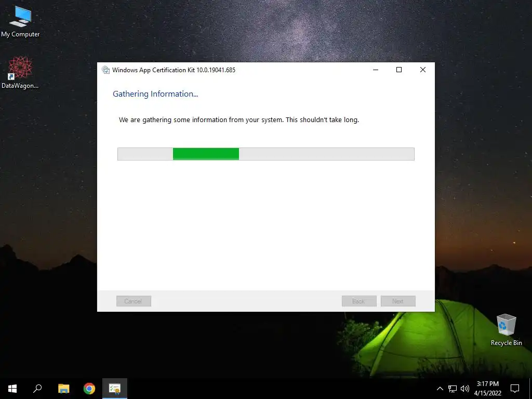Click the disabled Next button
Screen dimensions: 532x399
point(398,301)
